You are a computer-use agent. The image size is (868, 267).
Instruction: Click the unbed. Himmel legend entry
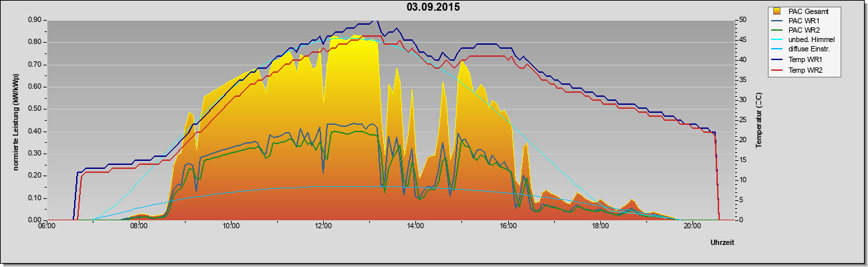[804, 40]
